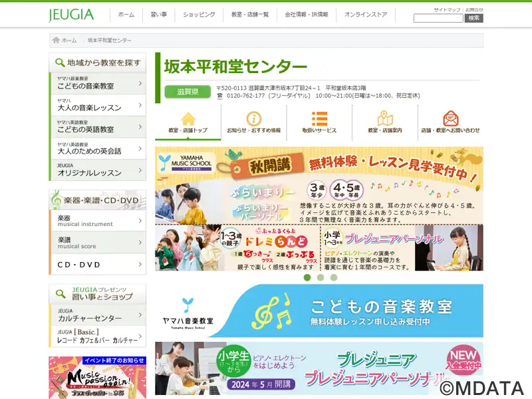Click プレジュニアパーソナル section in slideshow

click(x=402, y=247)
